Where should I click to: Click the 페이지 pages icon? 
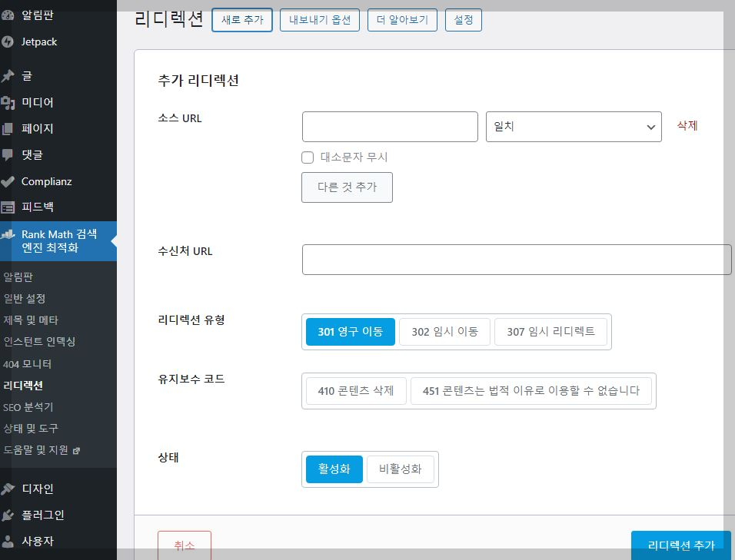coord(7,129)
